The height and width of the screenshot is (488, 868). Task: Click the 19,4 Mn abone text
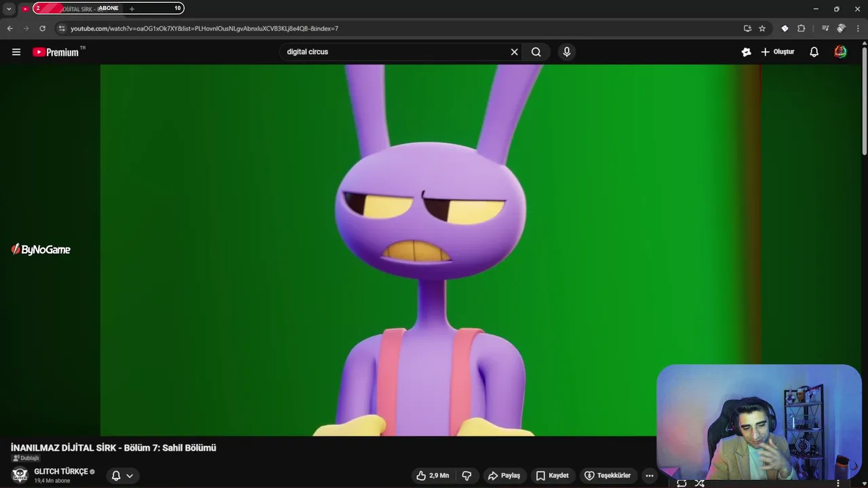click(52, 481)
